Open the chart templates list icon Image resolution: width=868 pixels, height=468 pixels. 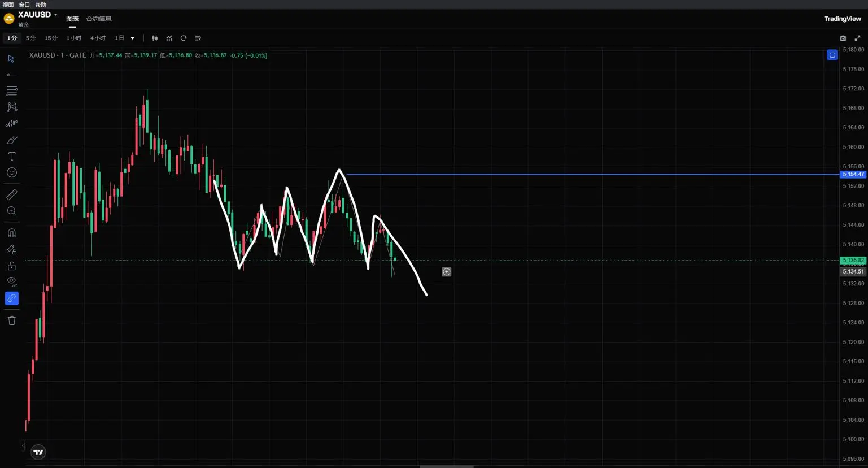point(198,38)
